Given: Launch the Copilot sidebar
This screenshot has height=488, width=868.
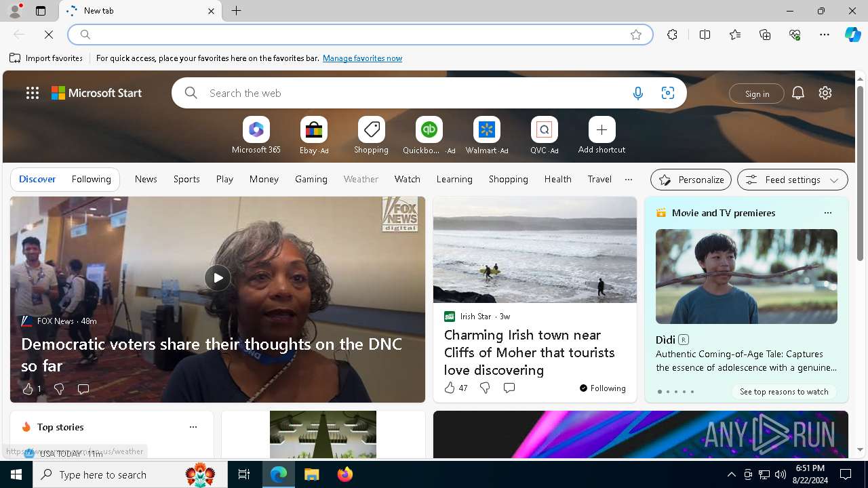Looking at the screenshot, I should pyautogui.click(x=852, y=35).
